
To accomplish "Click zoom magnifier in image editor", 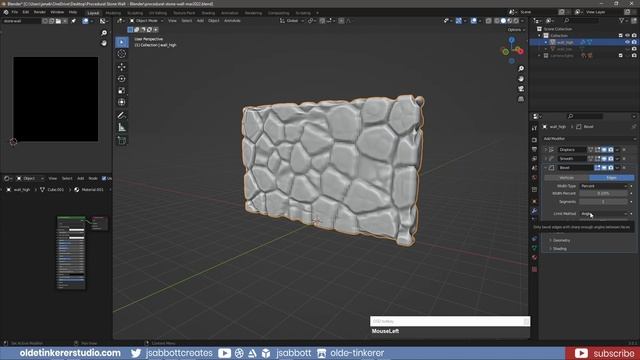I will [x=104, y=33].
